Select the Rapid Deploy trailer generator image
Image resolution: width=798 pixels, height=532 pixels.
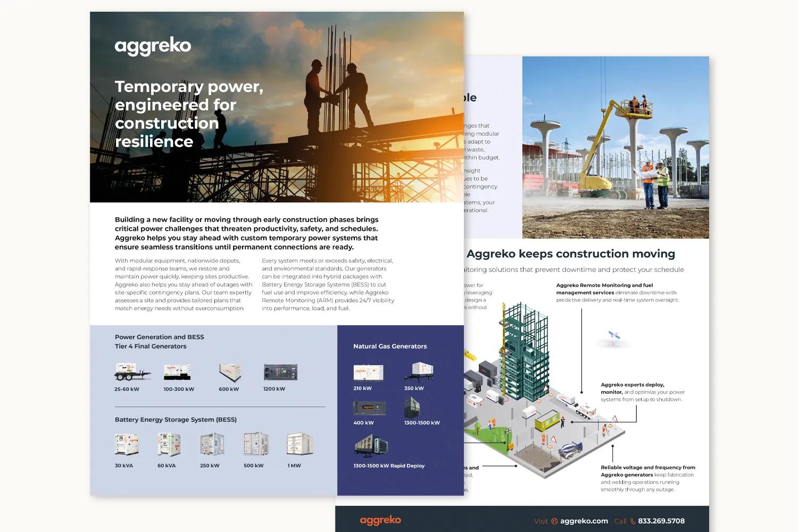point(371,446)
